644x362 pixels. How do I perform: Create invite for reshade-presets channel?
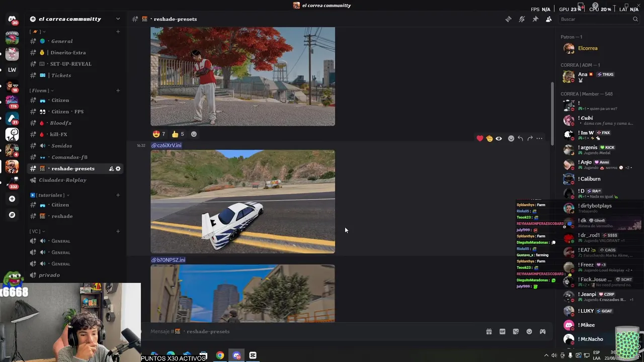click(111, 169)
